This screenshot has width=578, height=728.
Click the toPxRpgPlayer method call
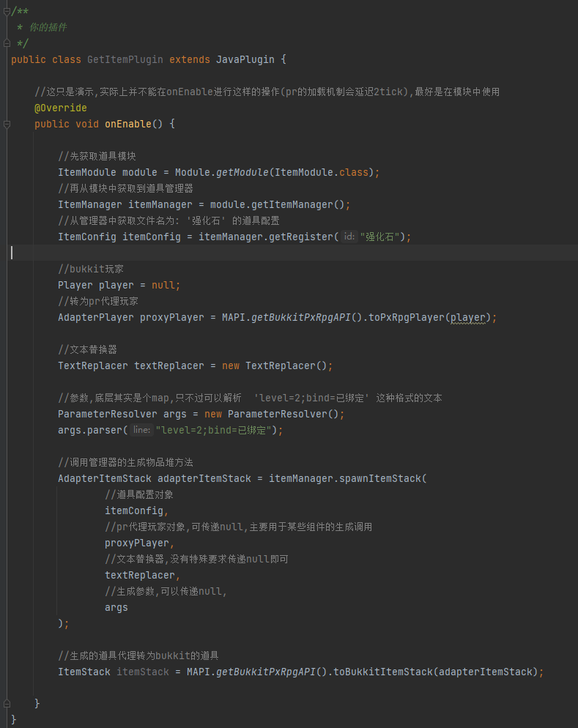click(407, 318)
